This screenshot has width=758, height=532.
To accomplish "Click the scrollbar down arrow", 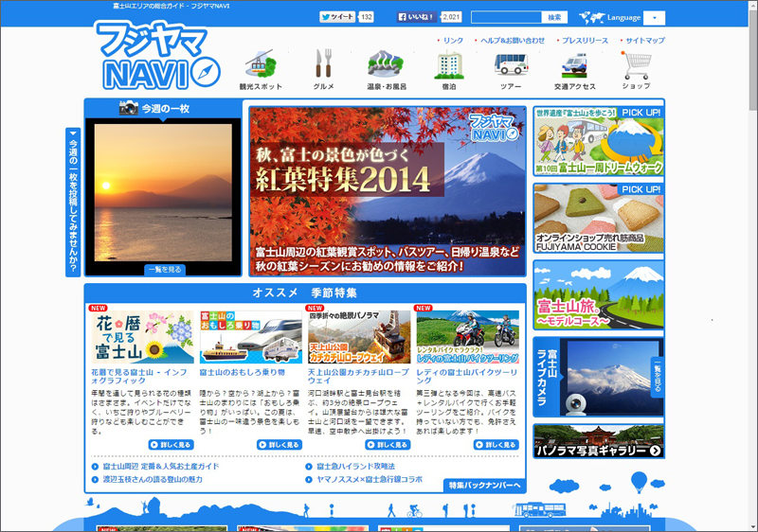I will [752, 527].
